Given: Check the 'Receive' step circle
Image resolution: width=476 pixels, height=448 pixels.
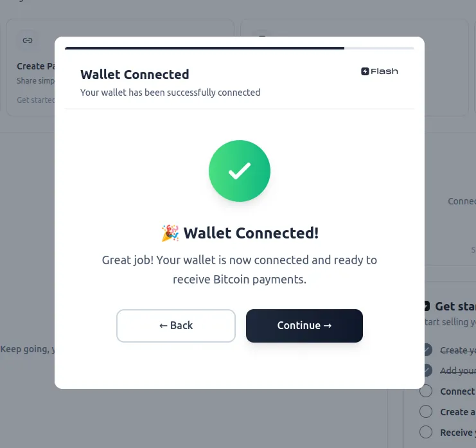Looking at the screenshot, I should (426, 432).
